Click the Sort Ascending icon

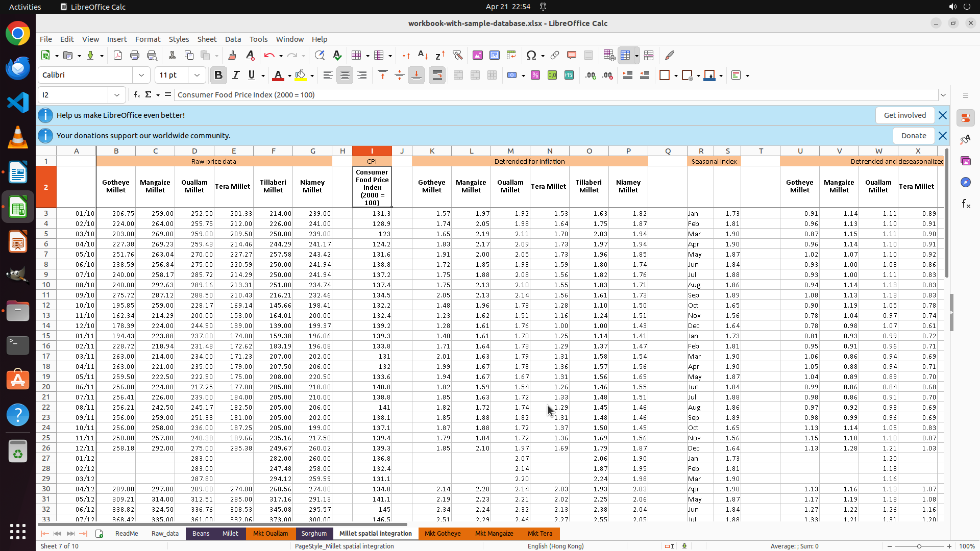coord(423,55)
